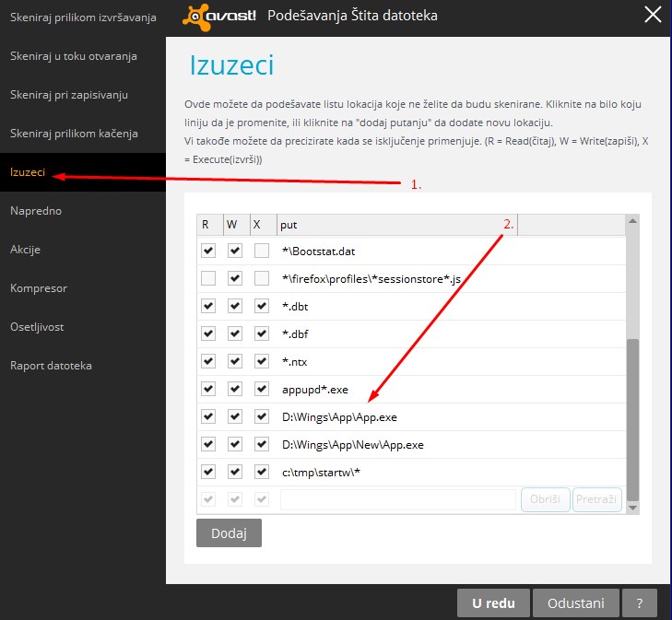Uncheck Read checkbox for *\Bootstat.dat
Screen dimensions: 672x620
pos(208,251)
